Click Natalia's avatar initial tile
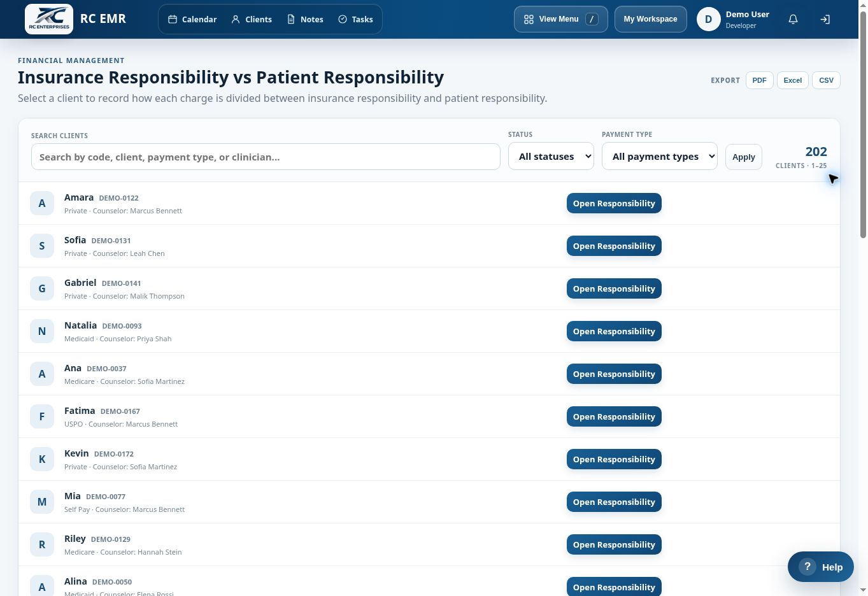This screenshot has width=868, height=596. [x=42, y=331]
